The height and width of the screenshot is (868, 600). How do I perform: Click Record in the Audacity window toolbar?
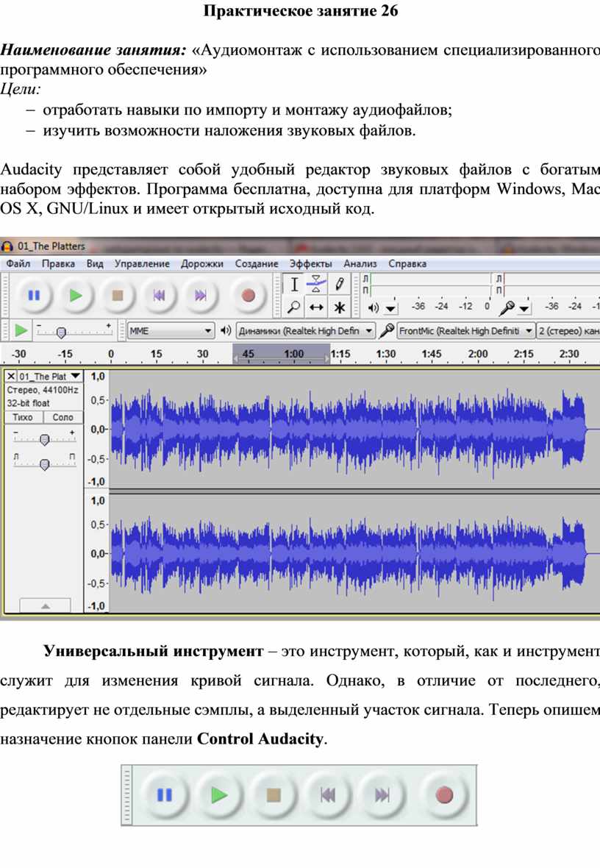coord(248,296)
